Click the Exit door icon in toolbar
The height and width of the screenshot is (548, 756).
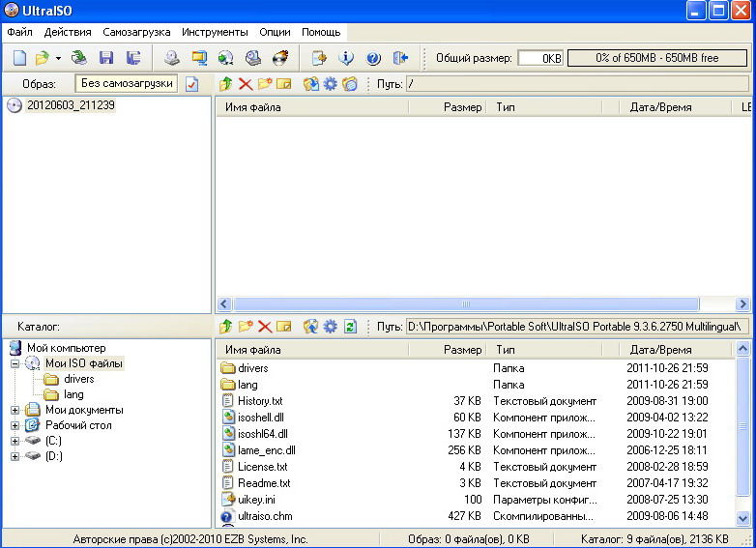coord(400,58)
